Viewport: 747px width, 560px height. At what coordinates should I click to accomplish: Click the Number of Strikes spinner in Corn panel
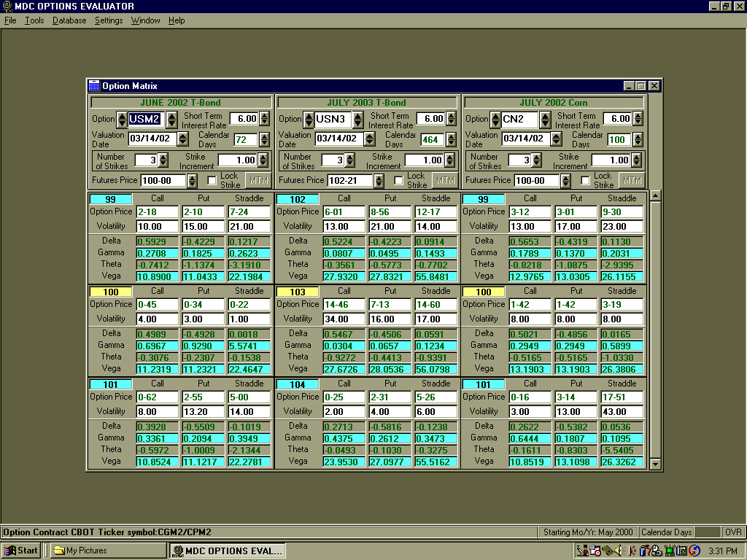click(x=537, y=160)
